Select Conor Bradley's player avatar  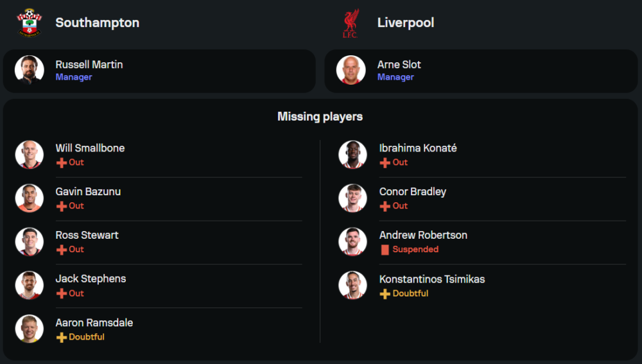coord(352,198)
